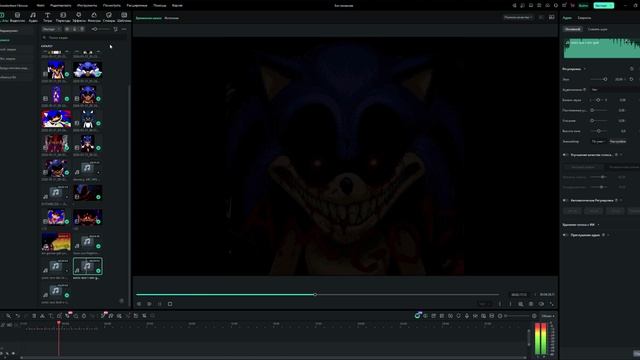Click the undo arrow in timeline toolbar
Viewport: 640px width, 360px height.
tap(18, 316)
